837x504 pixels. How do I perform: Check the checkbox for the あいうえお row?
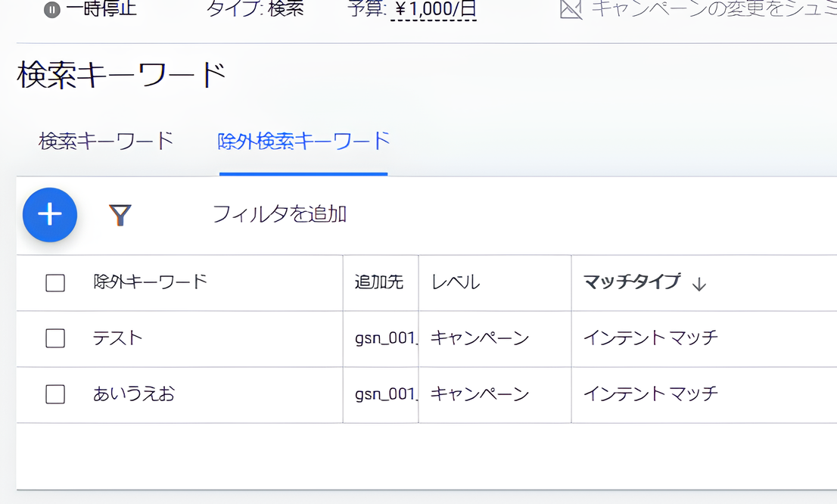click(55, 394)
